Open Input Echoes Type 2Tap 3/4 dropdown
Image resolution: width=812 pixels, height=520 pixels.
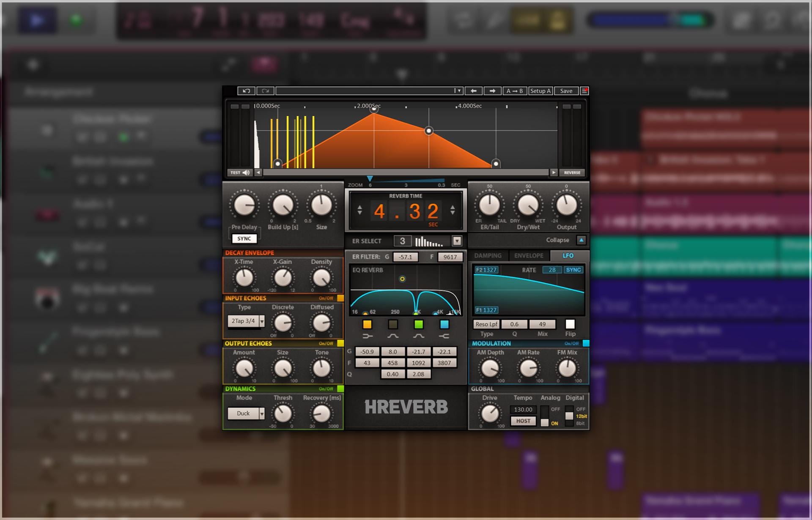pos(246,321)
